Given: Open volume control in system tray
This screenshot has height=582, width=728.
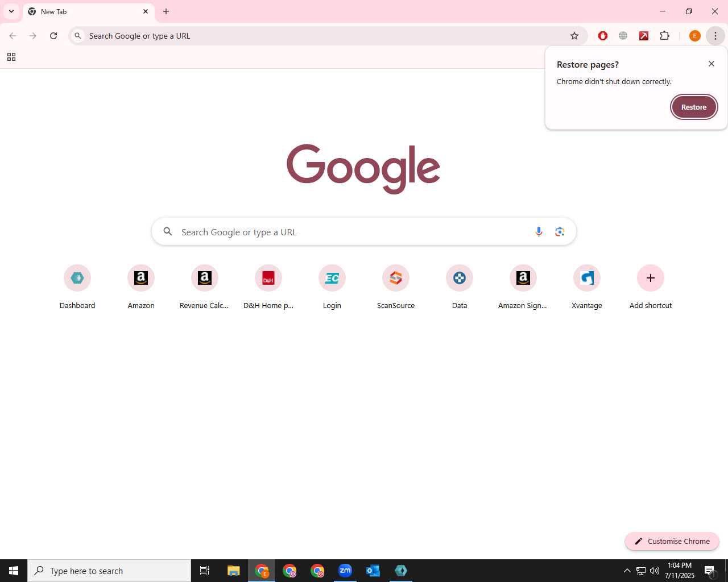Looking at the screenshot, I should tap(655, 571).
